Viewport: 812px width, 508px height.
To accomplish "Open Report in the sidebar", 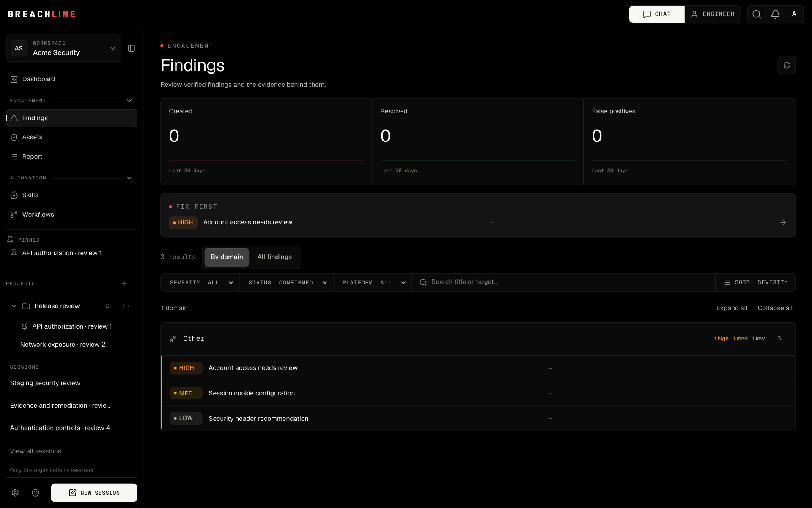I will [x=71, y=157].
